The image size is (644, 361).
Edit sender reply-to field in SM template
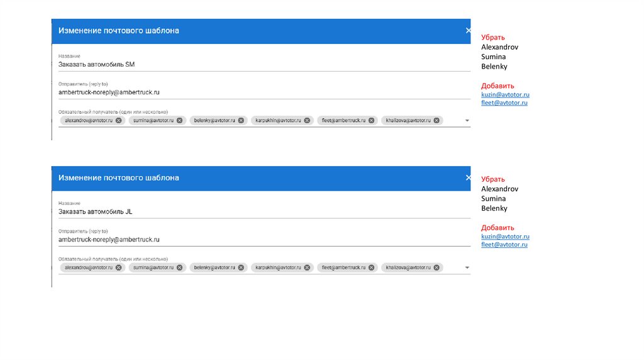(x=264, y=92)
